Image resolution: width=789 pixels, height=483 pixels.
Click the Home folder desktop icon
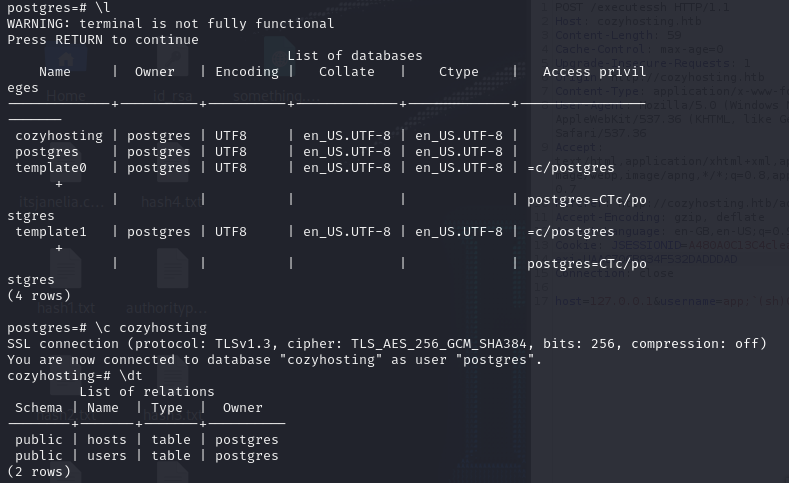pyautogui.click(x=66, y=73)
